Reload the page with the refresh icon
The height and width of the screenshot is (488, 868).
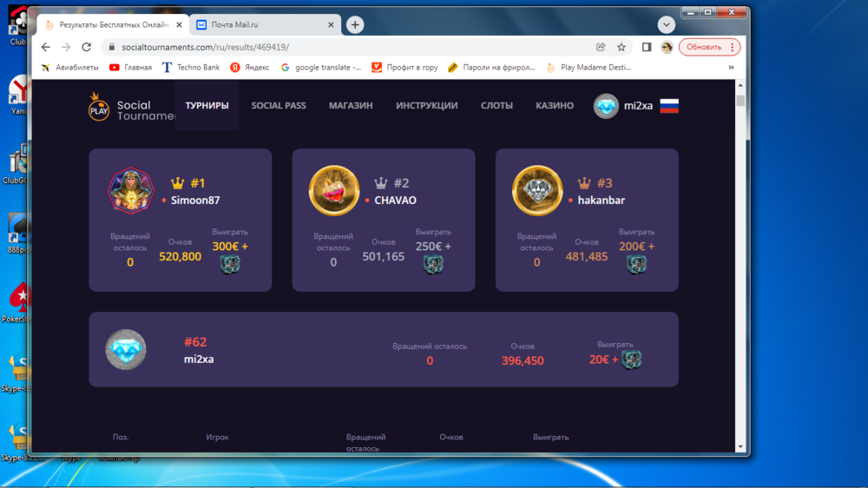87,47
